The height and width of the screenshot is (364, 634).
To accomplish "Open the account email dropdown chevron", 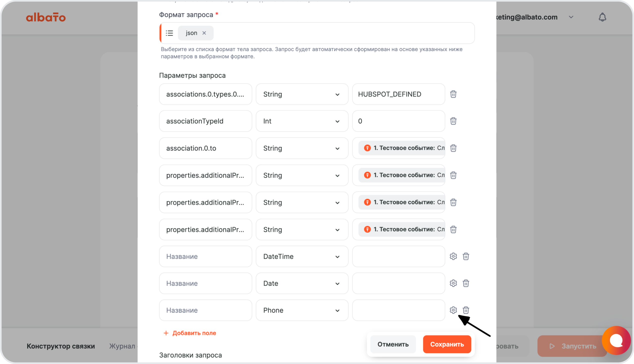I will click(x=571, y=17).
